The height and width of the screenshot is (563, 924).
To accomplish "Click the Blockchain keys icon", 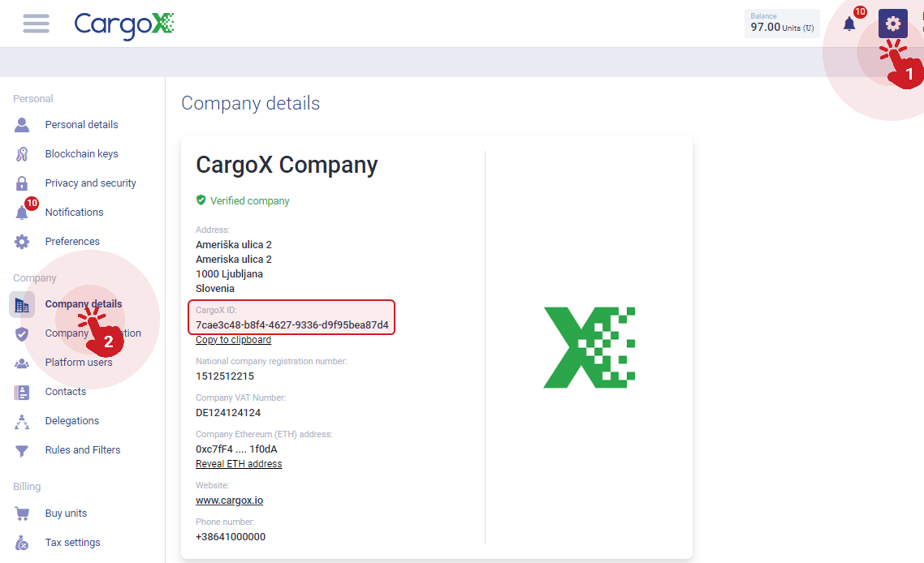I will pyautogui.click(x=22, y=153).
